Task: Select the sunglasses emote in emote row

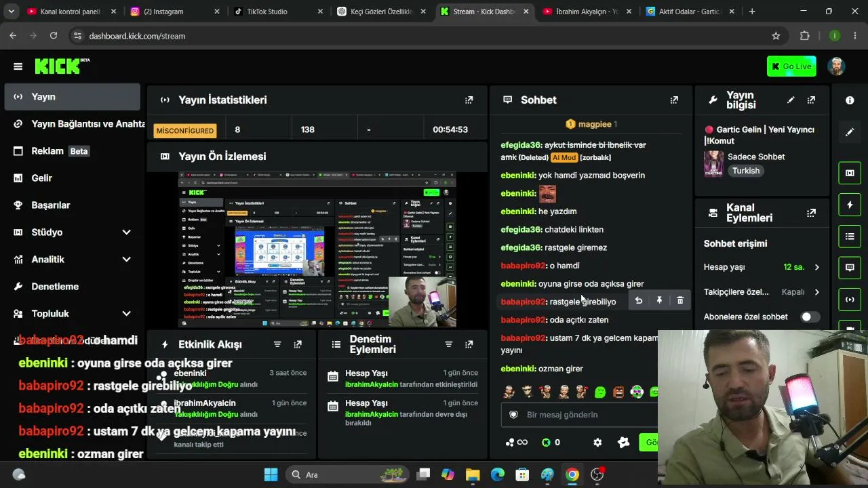Action: click(527, 392)
